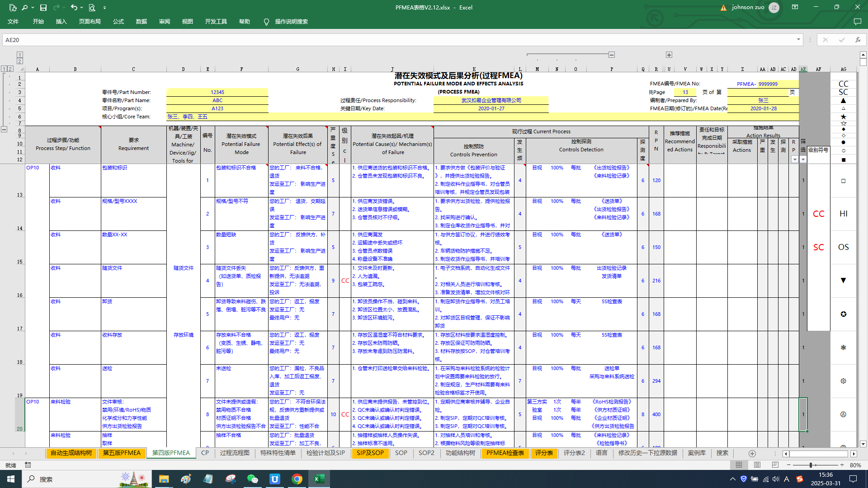Switch to Normal view in status bar
The image size is (868, 488).
coord(739,465)
